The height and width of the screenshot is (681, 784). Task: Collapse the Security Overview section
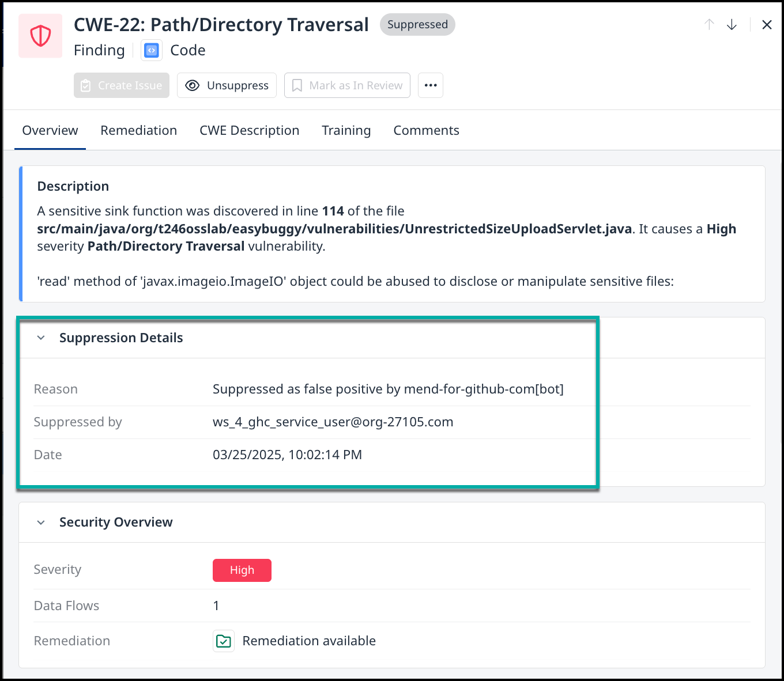pyautogui.click(x=41, y=523)
